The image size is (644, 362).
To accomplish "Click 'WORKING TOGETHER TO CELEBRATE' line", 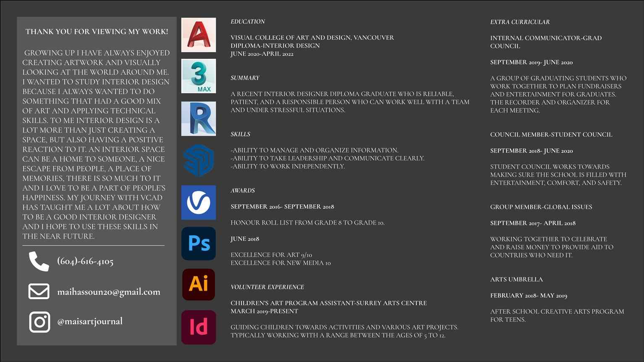I will 549,239.
